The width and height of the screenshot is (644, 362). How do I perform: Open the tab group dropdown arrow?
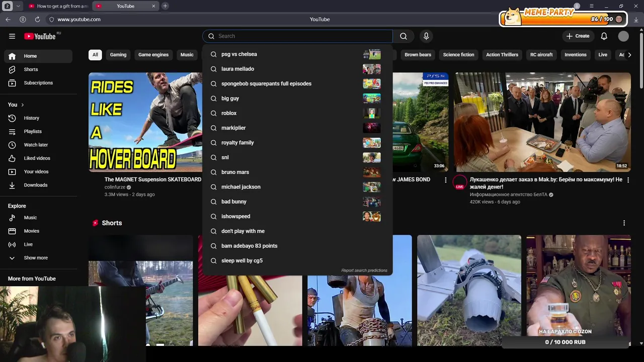click(x=18, y=6)
